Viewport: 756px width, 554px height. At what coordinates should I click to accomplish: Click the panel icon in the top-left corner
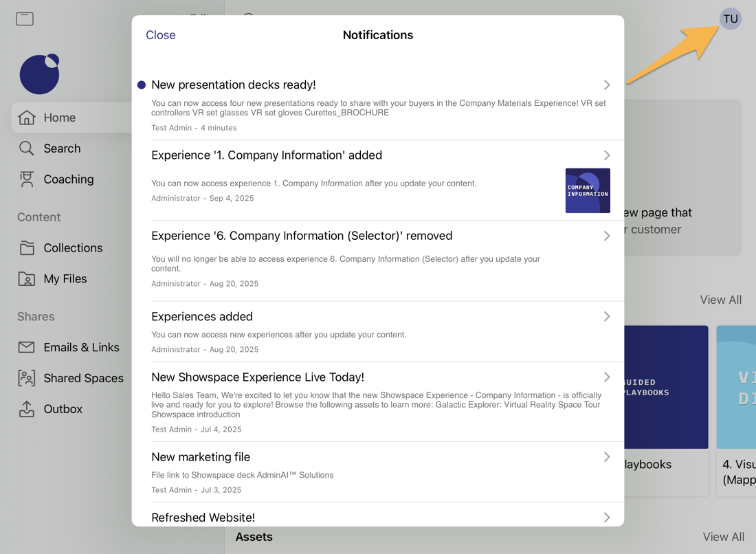point(24,19)
